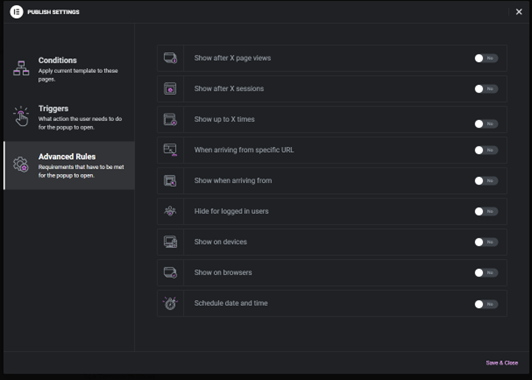Image resolution: width=532 pixels, height=380 pixels.
Task: Click the 'Show on browsers' label
Action: [223, 272]
